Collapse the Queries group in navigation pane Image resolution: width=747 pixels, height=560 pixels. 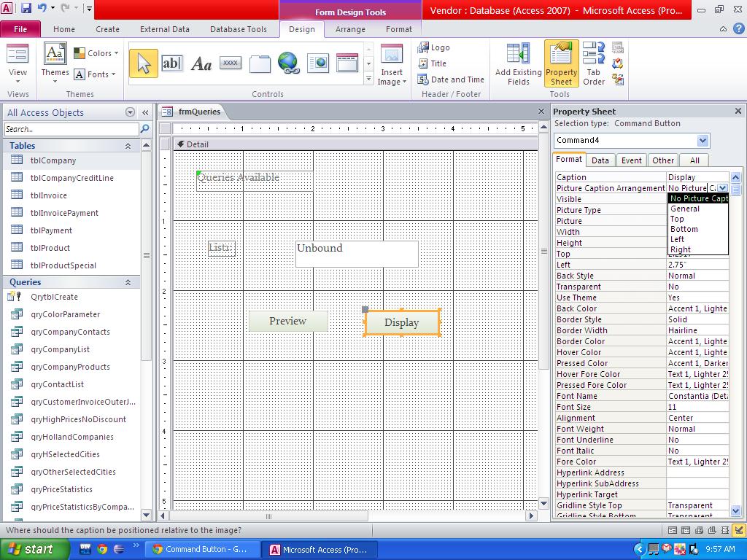tap(128, 282)
